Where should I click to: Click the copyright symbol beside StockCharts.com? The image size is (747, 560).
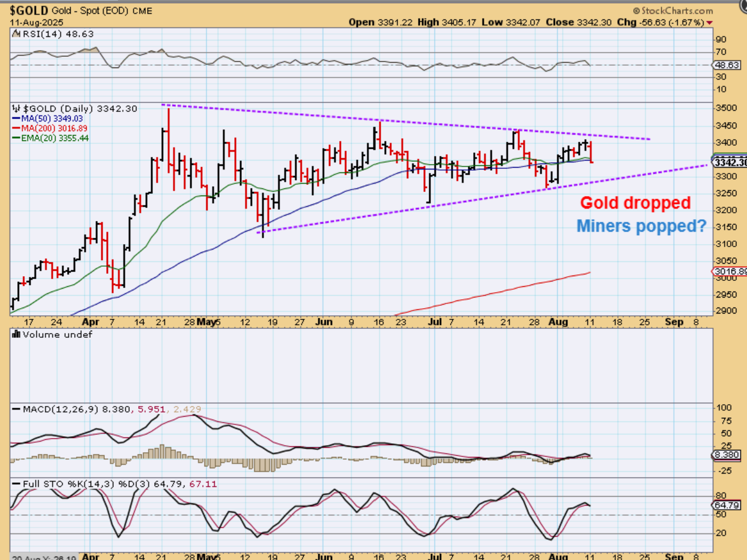click(636, 11)
